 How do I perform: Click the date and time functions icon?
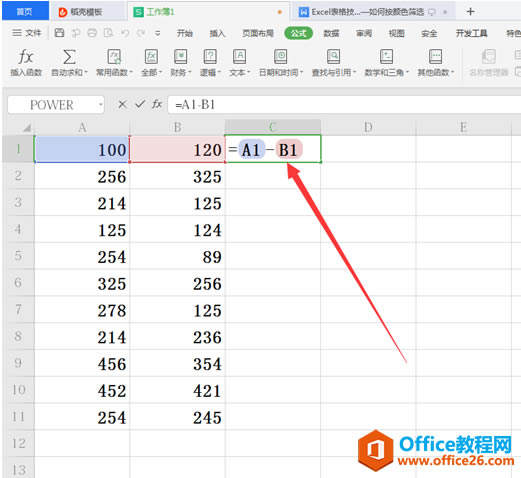pyautogui.click(x=281, y=57)
